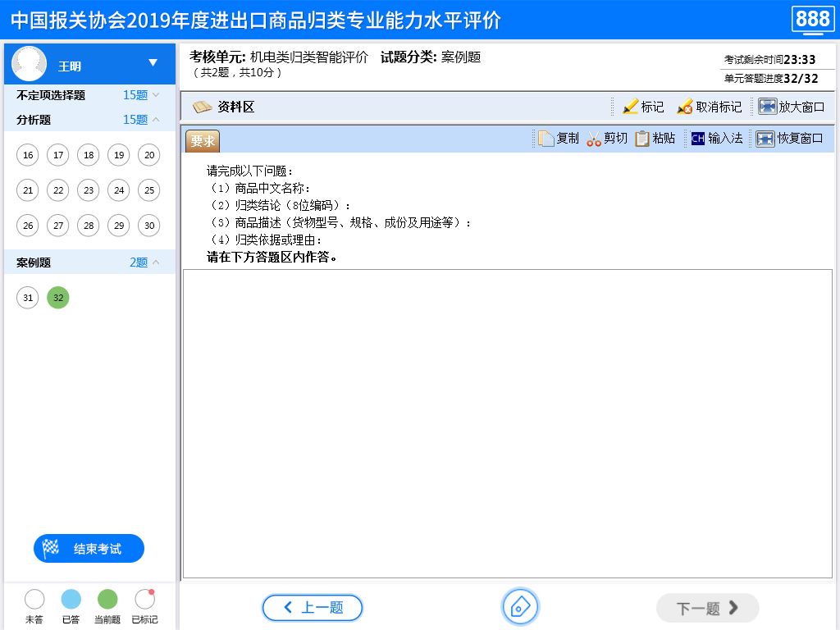The width and height of the screenshot is (840, 630).
Task: Click the 当前题 green legend circle
Action: (x=107, y=599)
